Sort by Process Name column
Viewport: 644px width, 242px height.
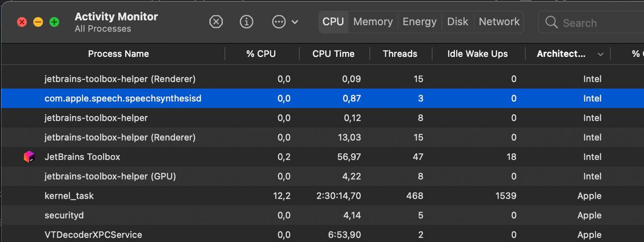pos(118,54)
